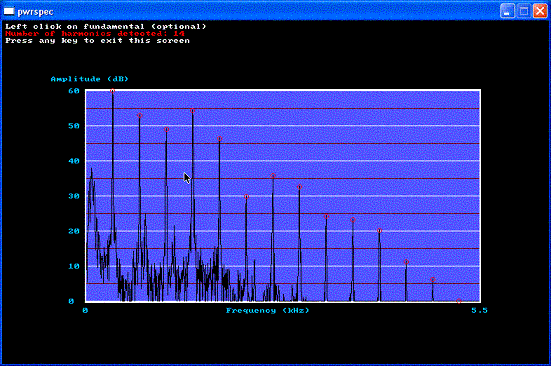This screenshot has height=366, width=551.
Task: Select the sixth harmonic marker at 30 dB
Action: point(246,197)
